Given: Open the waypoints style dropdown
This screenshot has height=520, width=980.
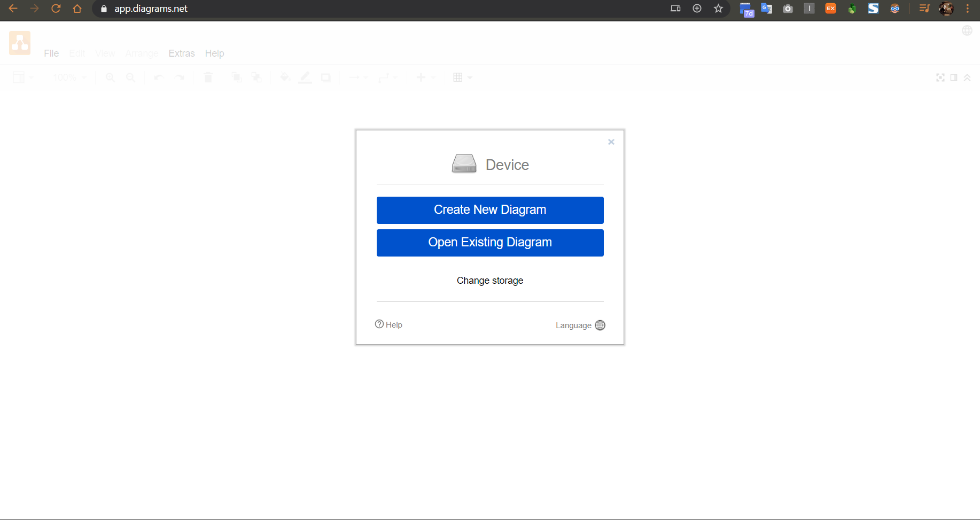Looking at the screenshot, I should click(x=388, y=77).
